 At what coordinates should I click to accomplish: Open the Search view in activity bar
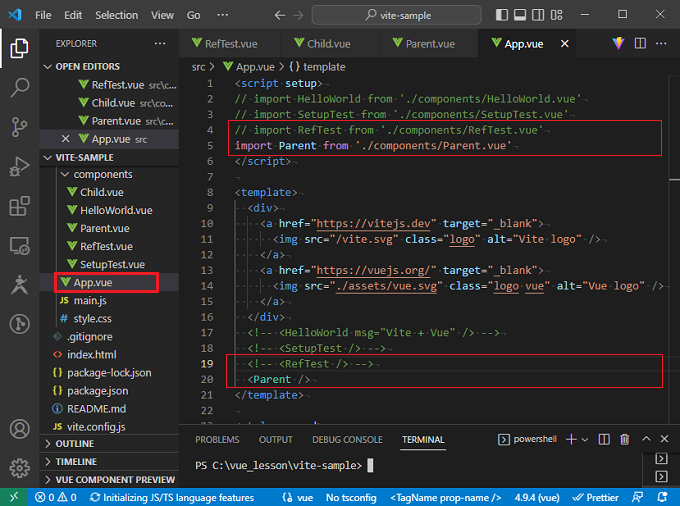[19, 88]
